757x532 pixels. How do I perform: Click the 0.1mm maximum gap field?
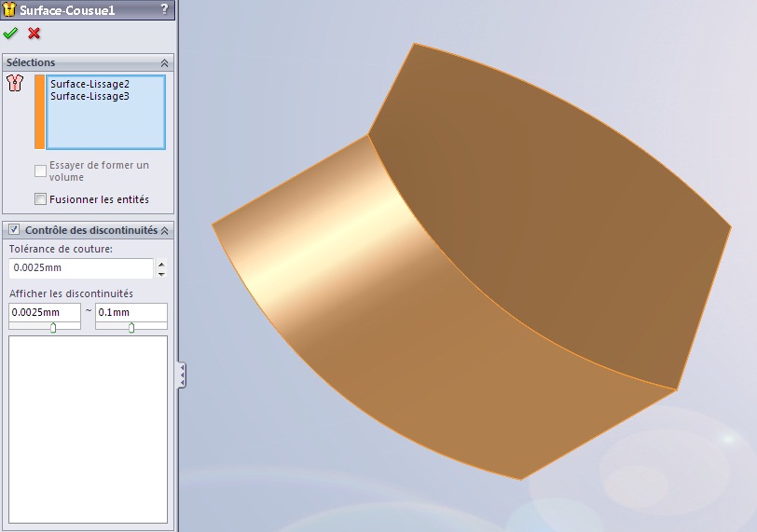[131, 312]
